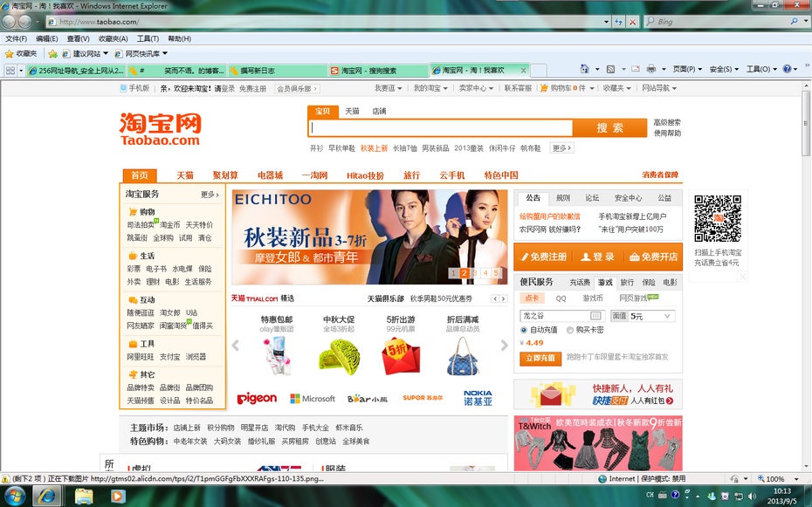Open the 消费者保障 link
Image resolution: width=812 pixels, height=507 pixels.
point(660,175)
